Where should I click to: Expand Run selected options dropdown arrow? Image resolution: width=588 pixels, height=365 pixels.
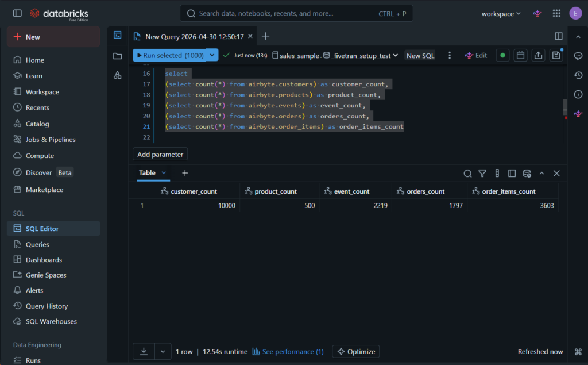click(x=212, y=55)
